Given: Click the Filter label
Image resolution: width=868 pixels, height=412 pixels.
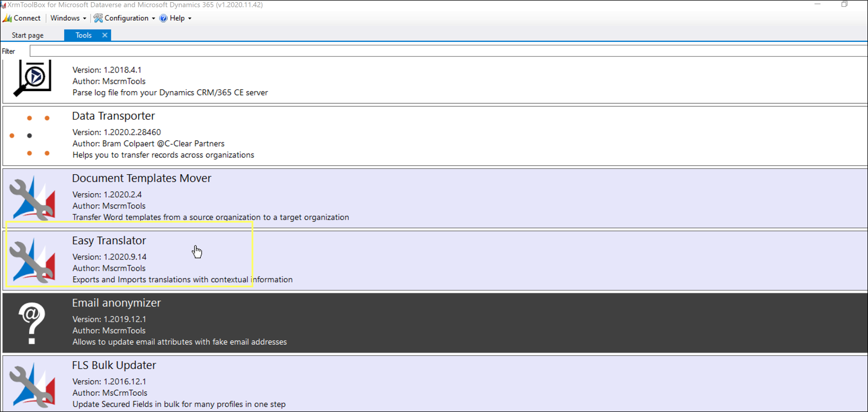Looking at the screenshot, I should coord(8,51).
